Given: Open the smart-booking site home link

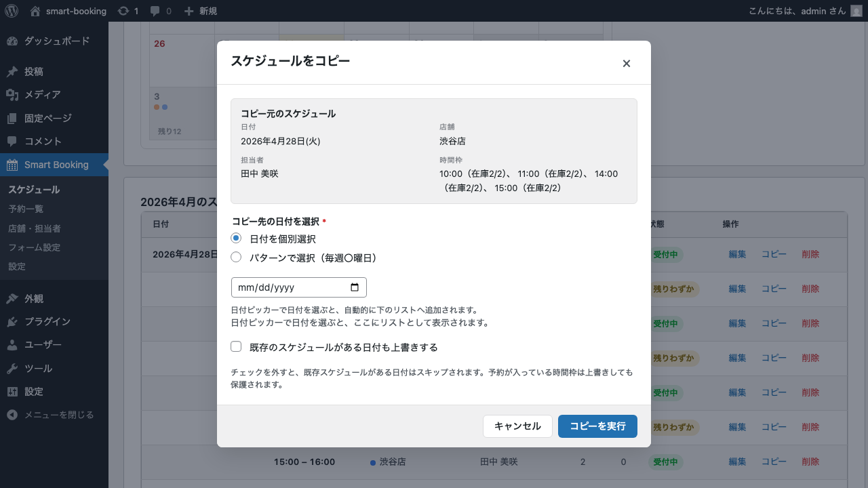Looking at the screenshot, I should tap(68, 11).
